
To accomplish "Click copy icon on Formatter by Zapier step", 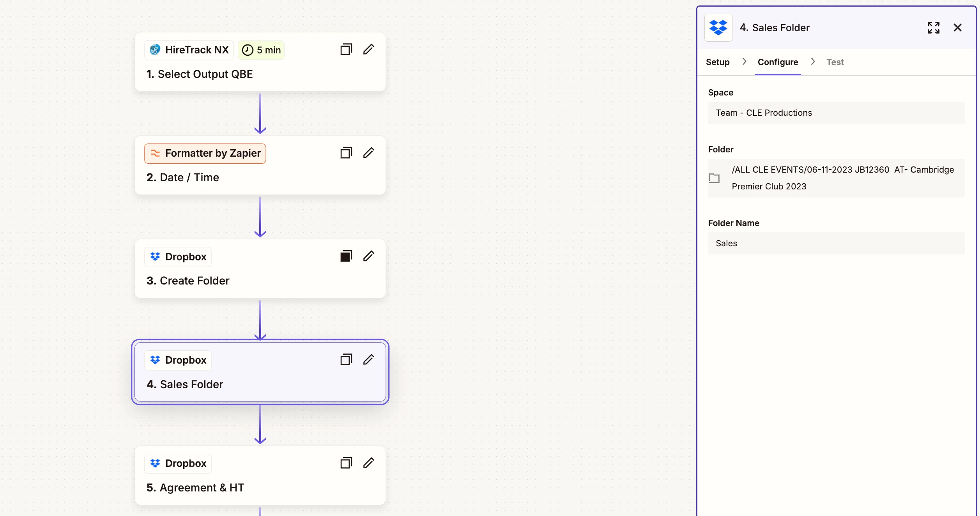I will [346, 153].
